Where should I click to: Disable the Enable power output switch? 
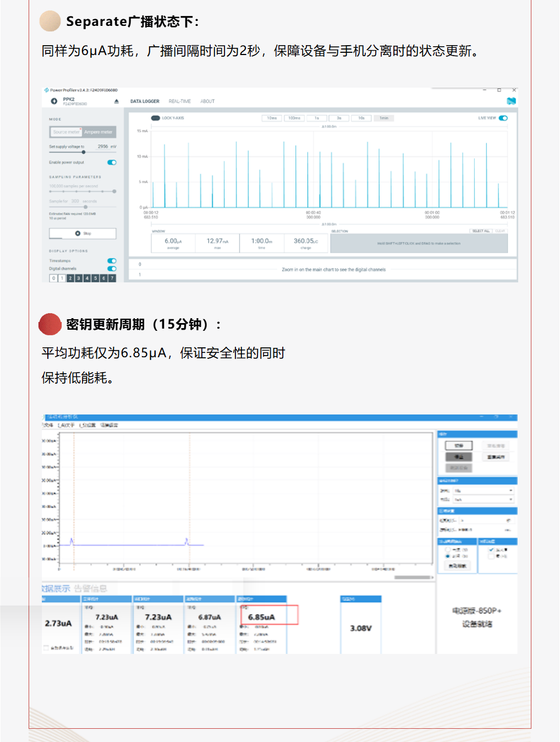tap(112, 162)
